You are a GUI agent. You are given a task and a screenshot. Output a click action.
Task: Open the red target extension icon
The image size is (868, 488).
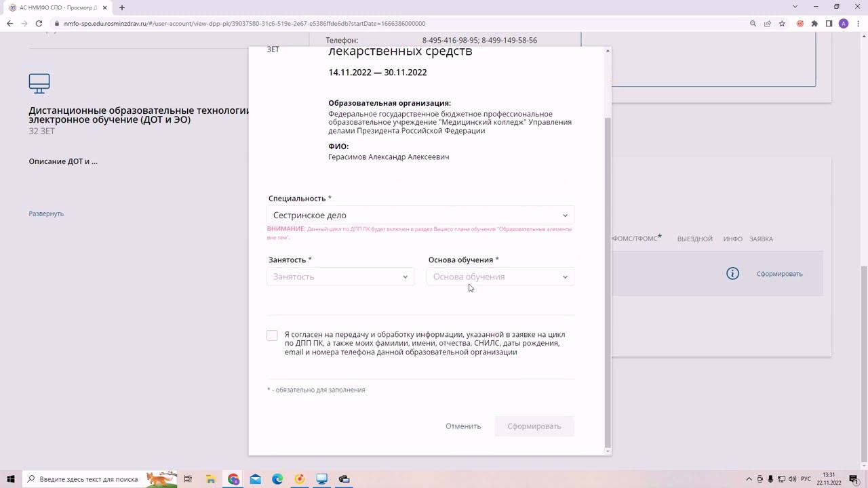point(800,23)
